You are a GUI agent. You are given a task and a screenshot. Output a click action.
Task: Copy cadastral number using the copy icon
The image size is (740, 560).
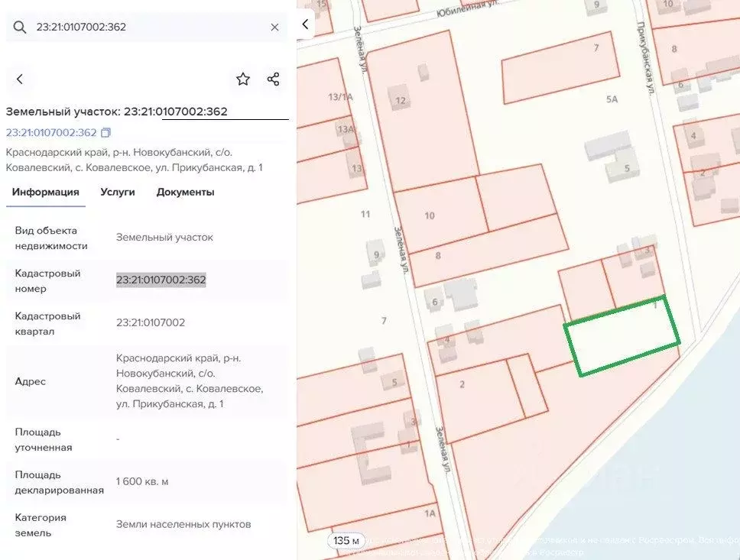coord(106,133)
